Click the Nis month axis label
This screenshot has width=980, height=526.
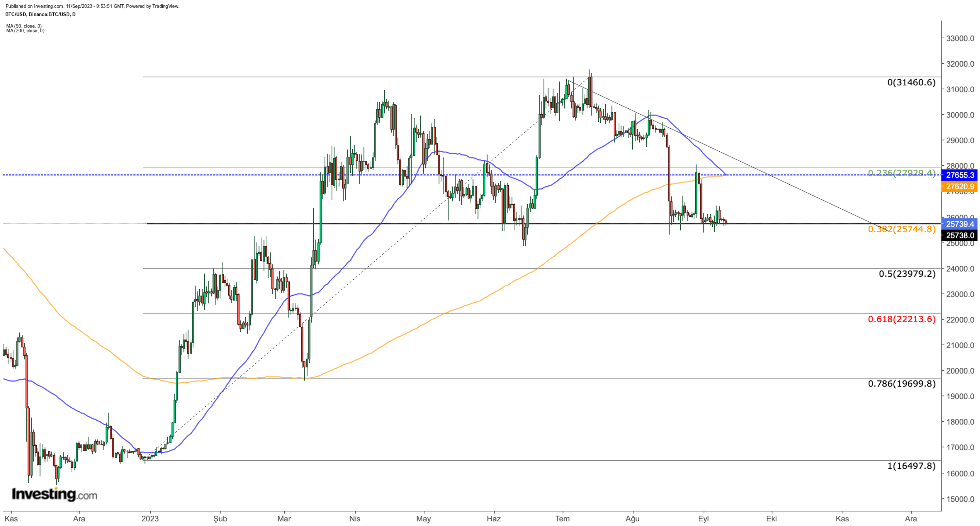pos(354,518)
